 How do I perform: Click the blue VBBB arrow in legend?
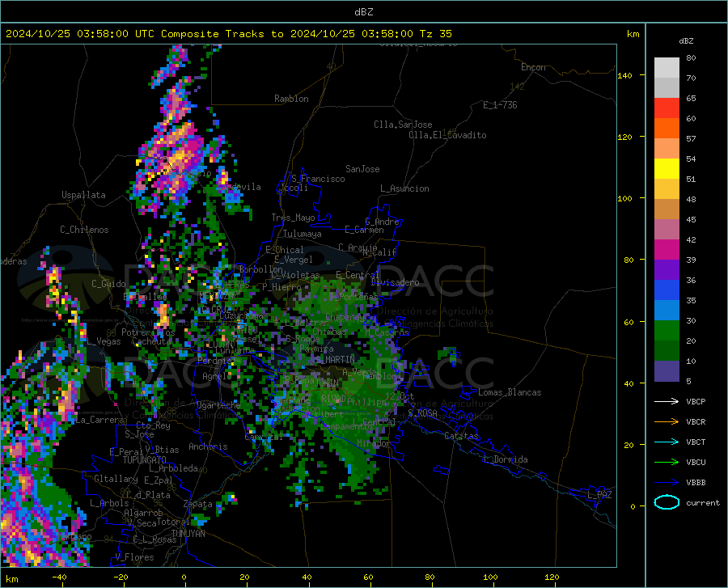point(667,483)
